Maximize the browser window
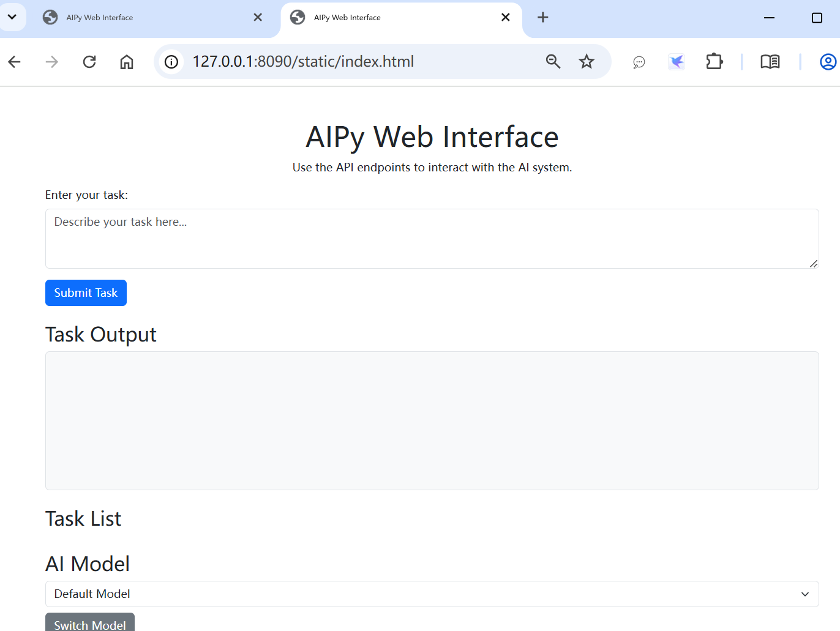 pyautogui.click(x=817, y=18)
